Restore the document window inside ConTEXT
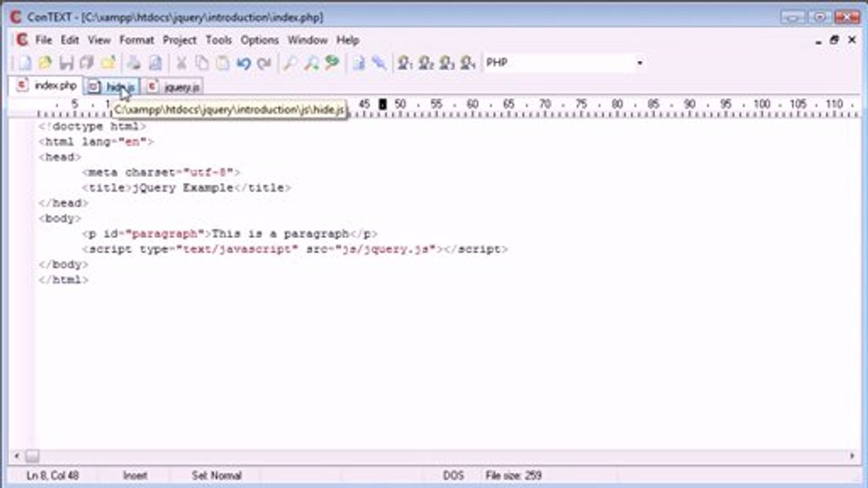Viewport: 868px width, 488px height. 835,40
